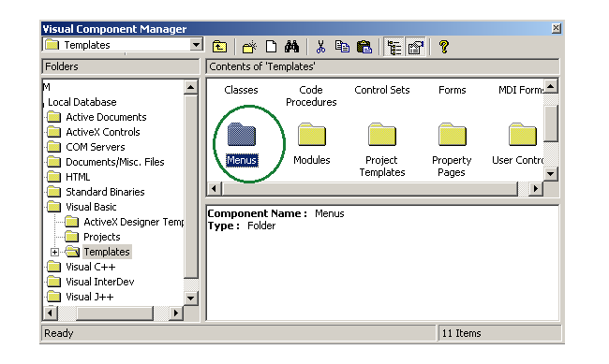Click folder tree scroll left arrow
Screen dimensions: 609x364
pos(50,313)
